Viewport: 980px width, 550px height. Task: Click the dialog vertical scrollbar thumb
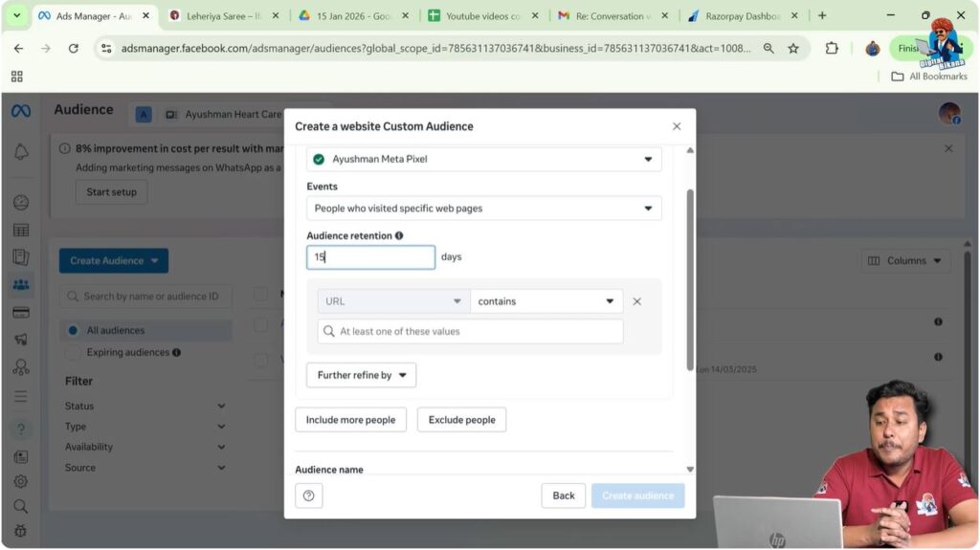tap(690, 278)
